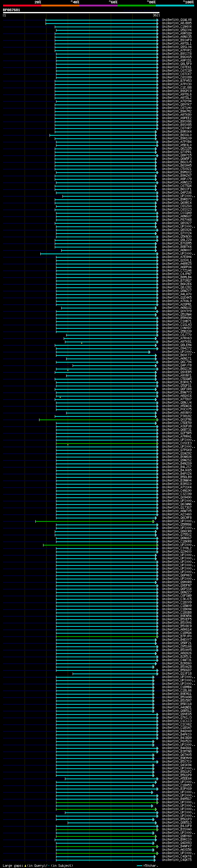This screenshot has height=868, width=197.
Task: View hit UniRef100_C0SCE3
Action: pyautogui.click(x=177, y=443)
